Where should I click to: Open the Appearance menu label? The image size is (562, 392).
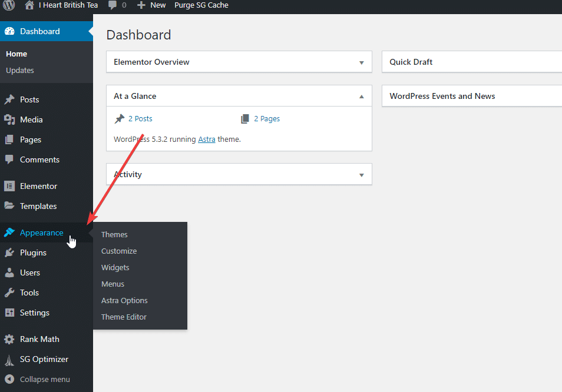[42, 232]
